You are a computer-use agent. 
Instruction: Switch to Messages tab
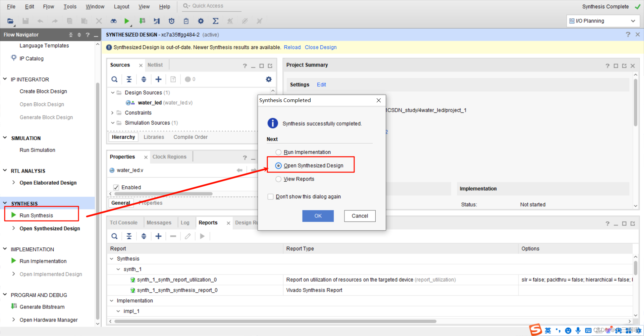click(159, 223)
